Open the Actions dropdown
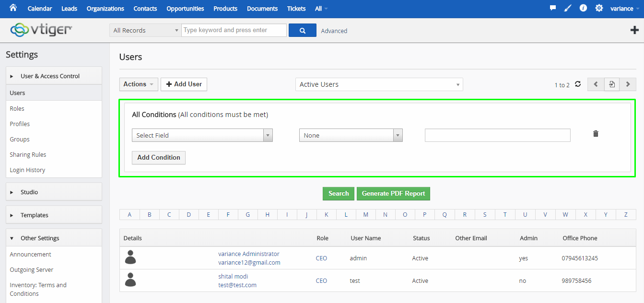 pyautogui.click(x=139, y=84)
